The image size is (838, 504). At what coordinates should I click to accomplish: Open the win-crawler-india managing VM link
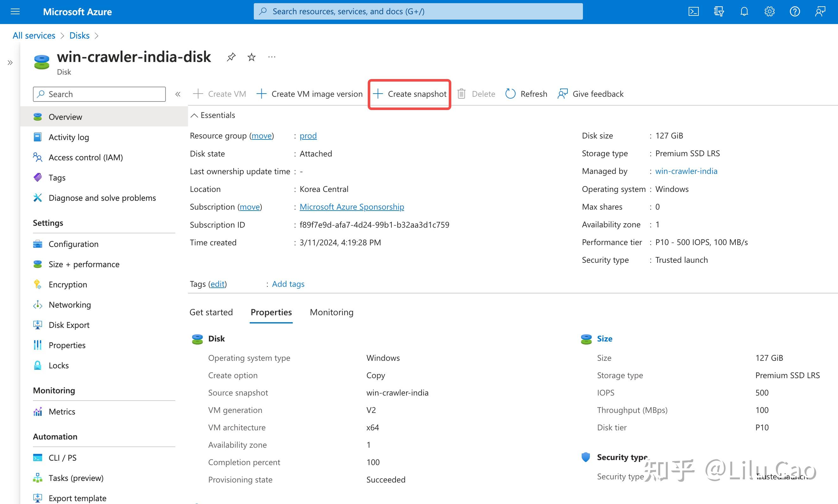click(686, 171)
